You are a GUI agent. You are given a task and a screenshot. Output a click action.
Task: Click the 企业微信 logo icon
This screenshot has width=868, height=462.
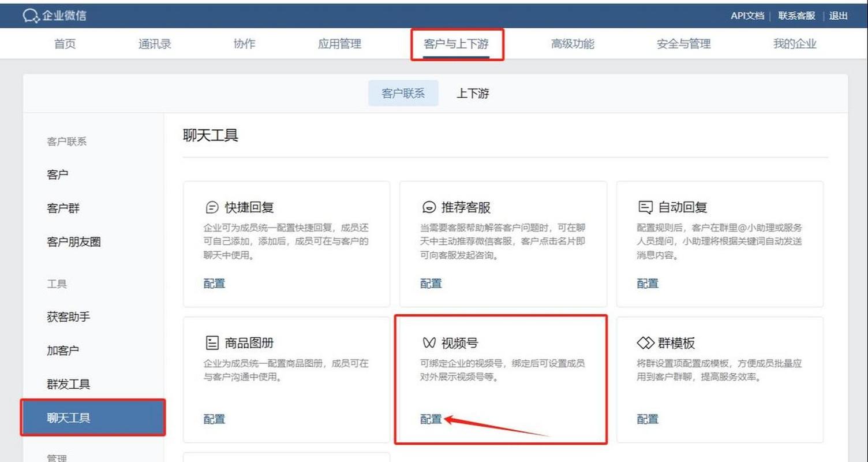click(31, 16)
